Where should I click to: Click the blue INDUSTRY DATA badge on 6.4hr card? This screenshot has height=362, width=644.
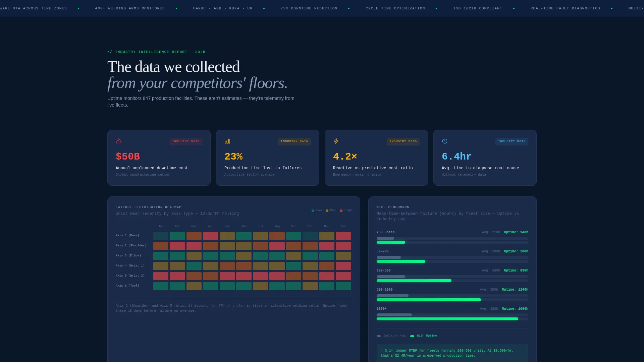pos(512,141)
